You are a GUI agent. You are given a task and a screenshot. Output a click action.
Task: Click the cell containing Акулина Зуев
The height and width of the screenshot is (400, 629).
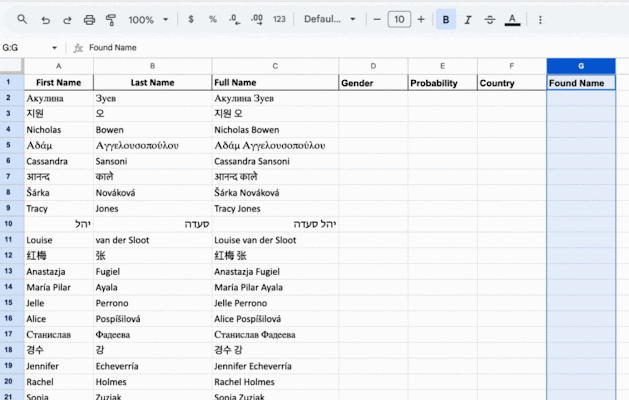(275, 98)
